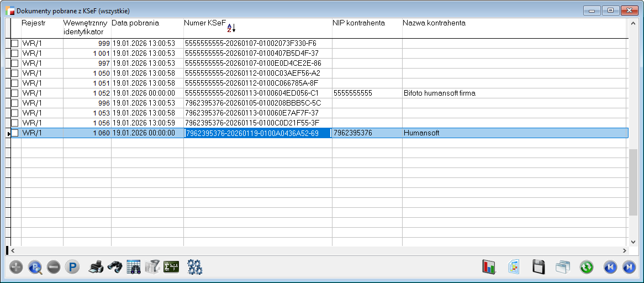Click the vertical scrollbar down arrow

[x=634, y=242]
